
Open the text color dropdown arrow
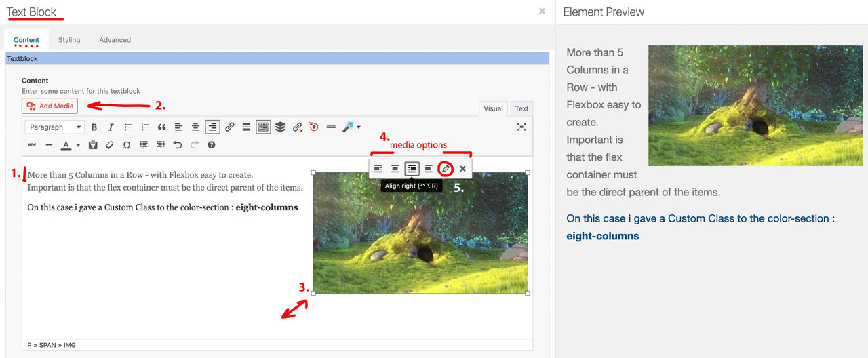(x=78, y=145)
